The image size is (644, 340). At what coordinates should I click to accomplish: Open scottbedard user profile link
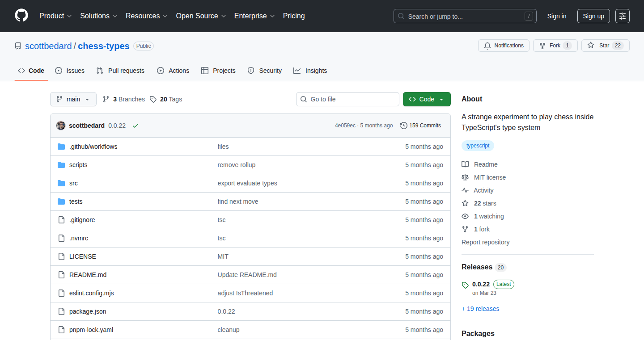click(x=48, y=46)
